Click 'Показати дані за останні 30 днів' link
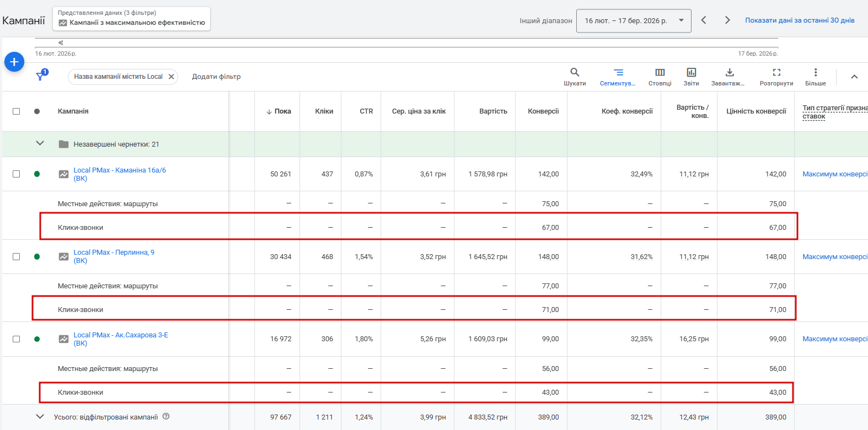868x430 pixels. 800,20
